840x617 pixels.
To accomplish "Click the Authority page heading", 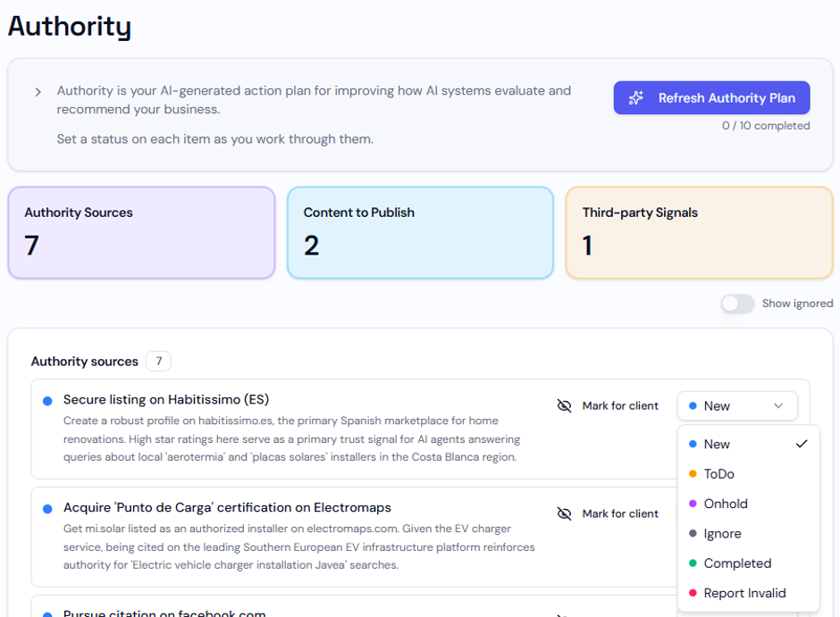I will (x=70, y=26).
